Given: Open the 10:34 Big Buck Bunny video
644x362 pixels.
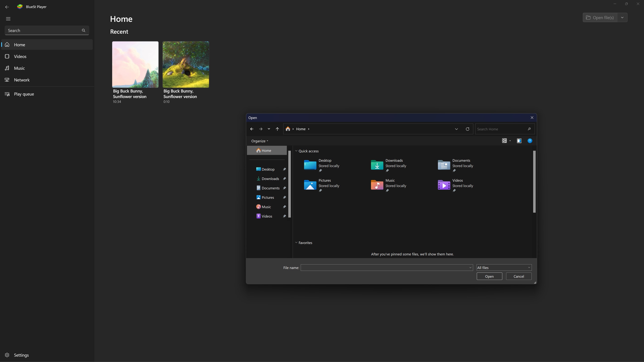Looking at the screenshot, I should pos(135,65).
